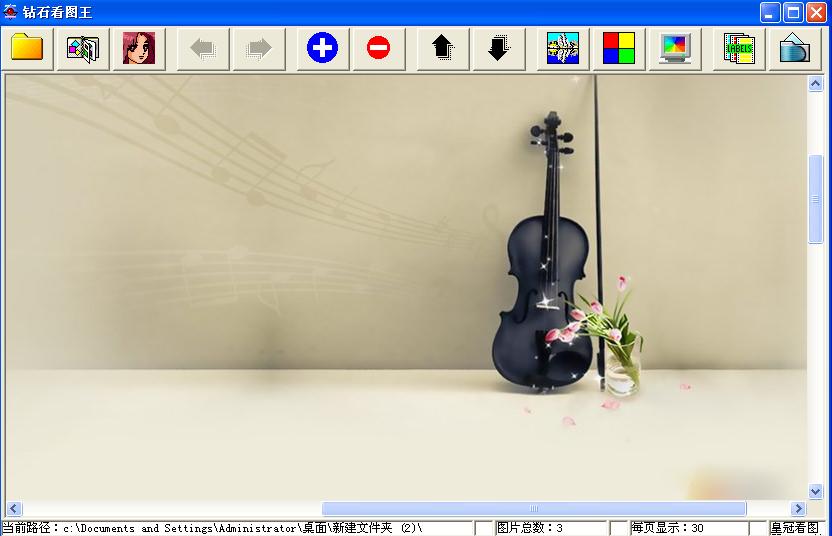The width and height of the screenshot is (832, 536).
Task: Minimize the 钻石看图王 window
Action: pos(770,12)
